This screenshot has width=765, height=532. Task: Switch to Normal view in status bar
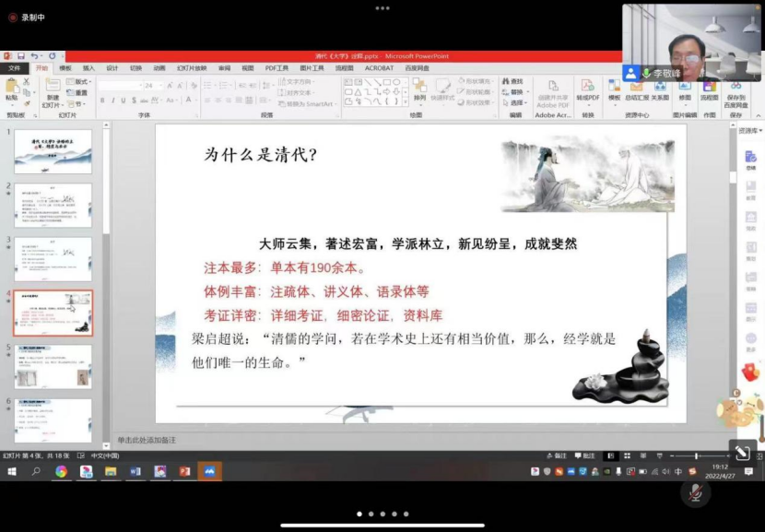[610, 455]
